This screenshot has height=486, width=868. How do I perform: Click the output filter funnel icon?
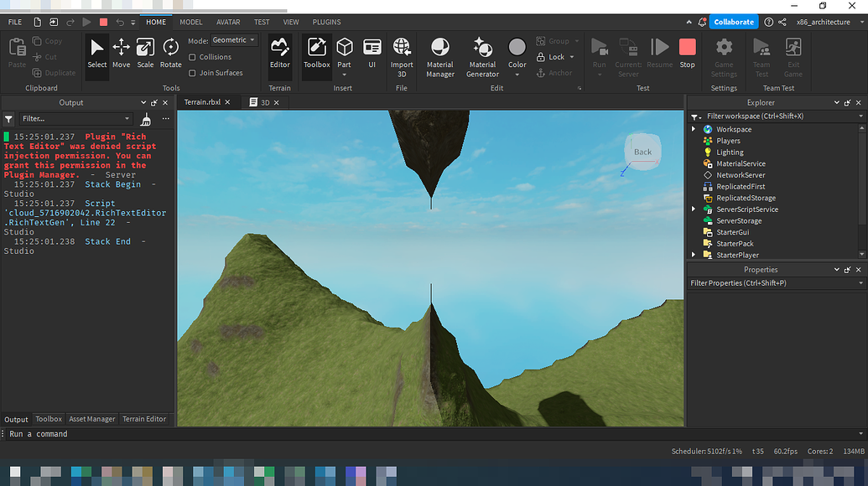tap(9, 119)
